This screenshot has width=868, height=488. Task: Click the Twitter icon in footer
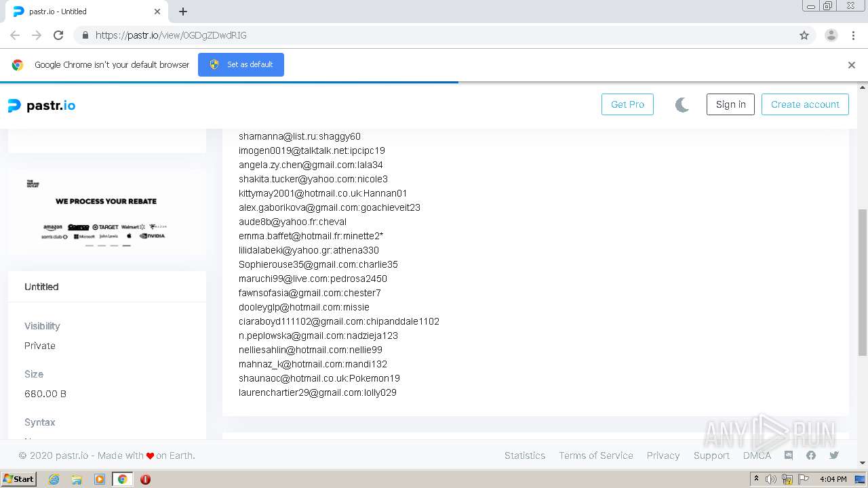834,455
